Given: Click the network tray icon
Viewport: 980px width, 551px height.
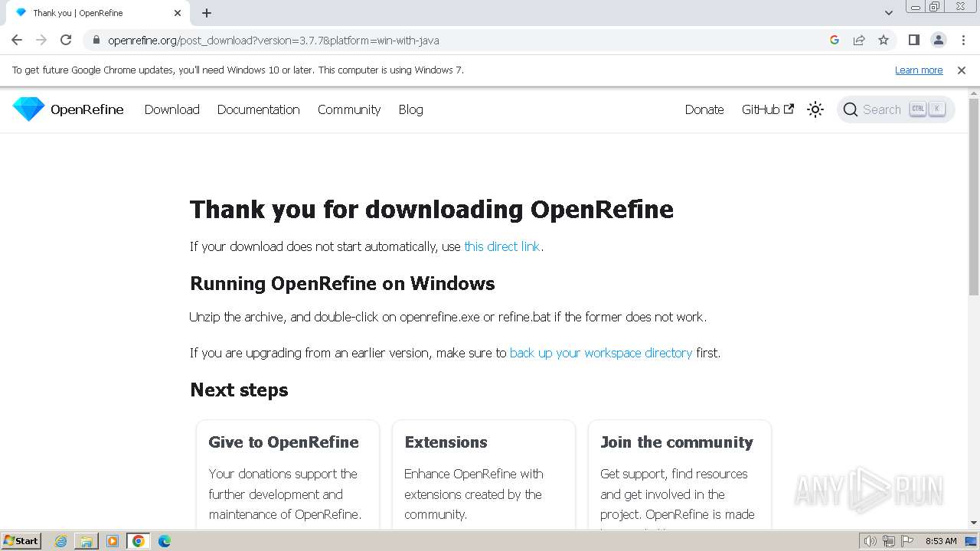Looking at the screenshot, I should click(889, 541).
